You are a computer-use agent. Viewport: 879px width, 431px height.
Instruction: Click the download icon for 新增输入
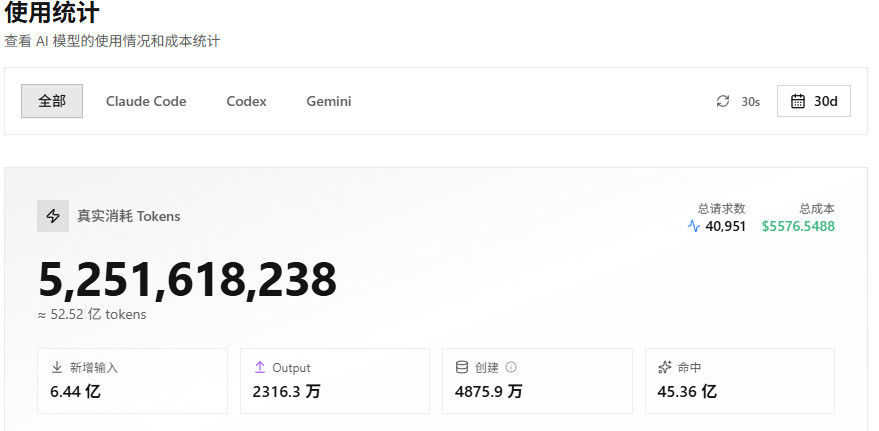(57, 367)
